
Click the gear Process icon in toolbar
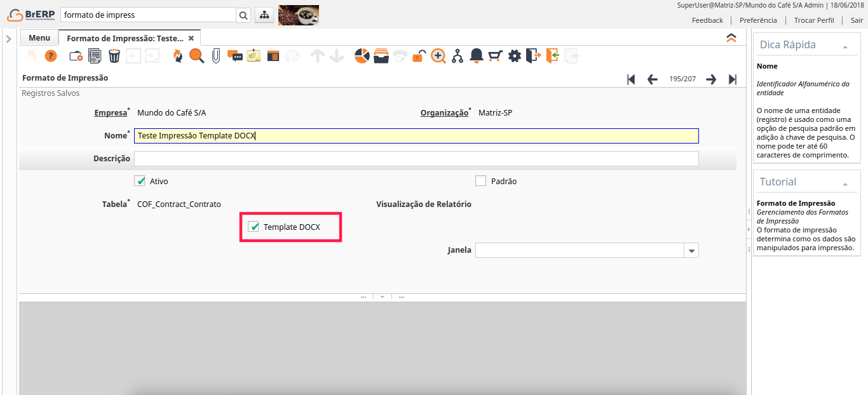514,56
